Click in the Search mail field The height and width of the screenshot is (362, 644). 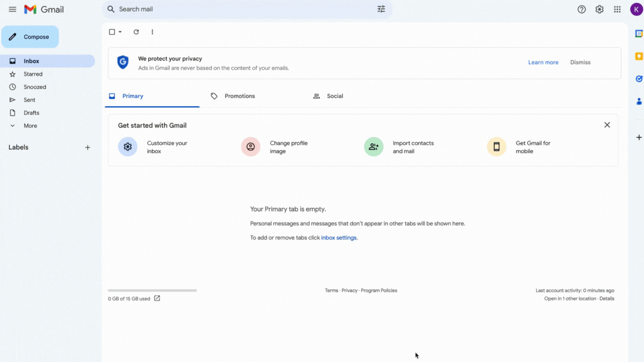pyautogui.click(x=247, y=9)
